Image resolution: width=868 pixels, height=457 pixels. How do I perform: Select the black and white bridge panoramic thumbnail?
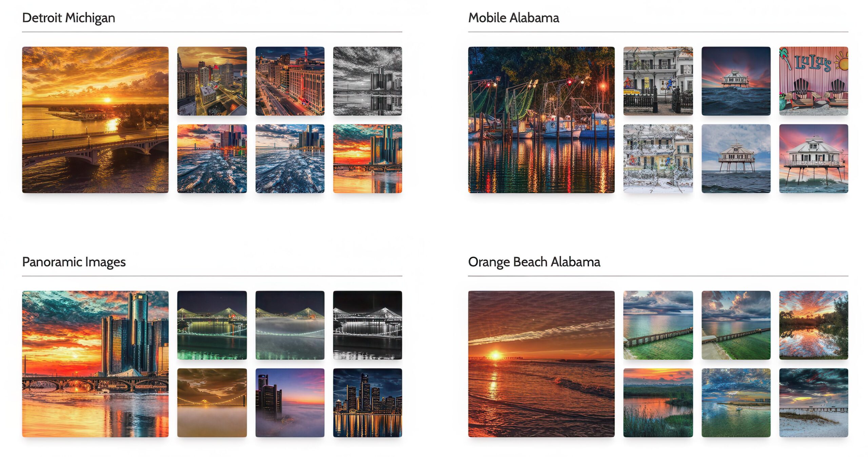coord(368,325)
